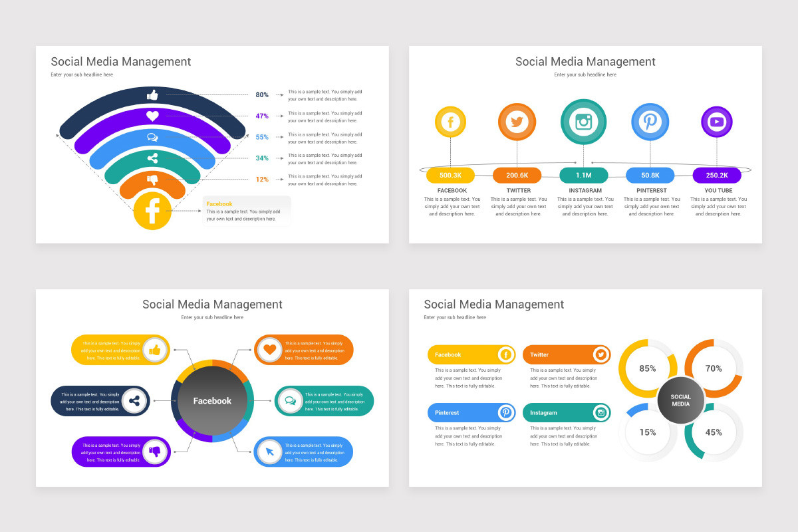Click the 80% value
798x532 pixels.
pos(262,95)
